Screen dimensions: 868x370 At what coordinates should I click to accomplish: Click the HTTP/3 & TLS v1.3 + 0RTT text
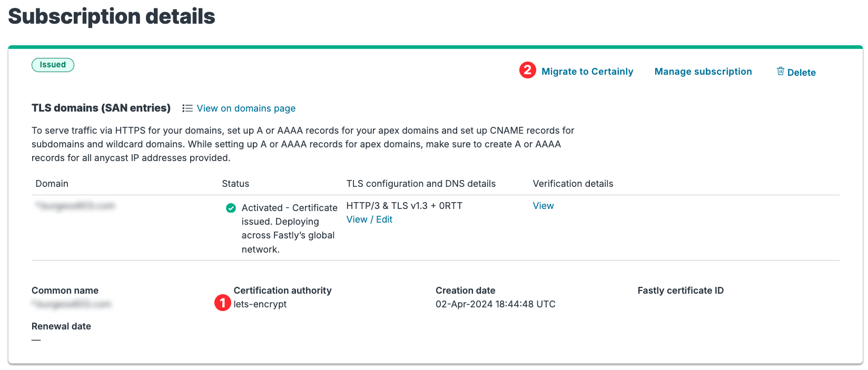pyautogui.click(x=404, y=205)
